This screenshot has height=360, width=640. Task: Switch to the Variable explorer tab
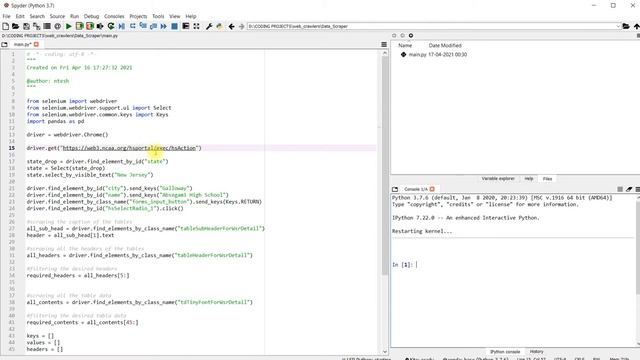click(498, 179)
